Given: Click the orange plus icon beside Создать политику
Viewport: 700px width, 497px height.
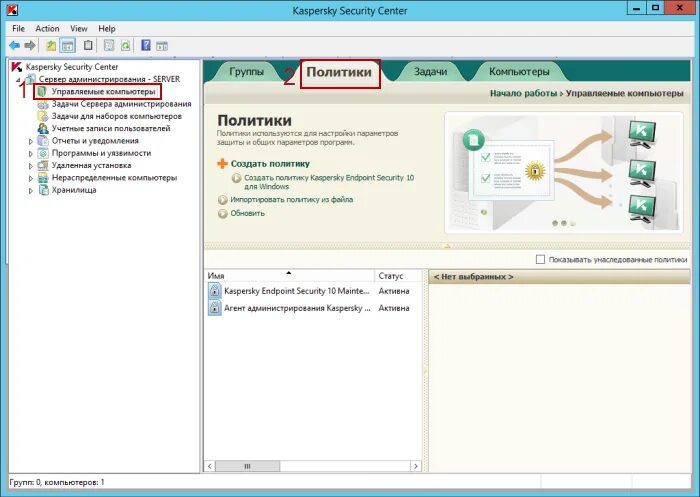Looking at the screenshot, I should 222,164.
